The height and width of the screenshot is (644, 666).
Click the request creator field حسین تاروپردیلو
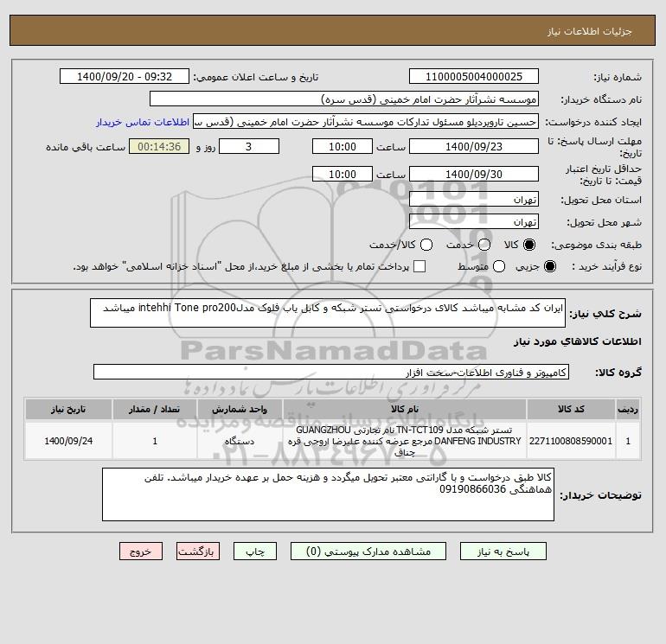[366, 122]
